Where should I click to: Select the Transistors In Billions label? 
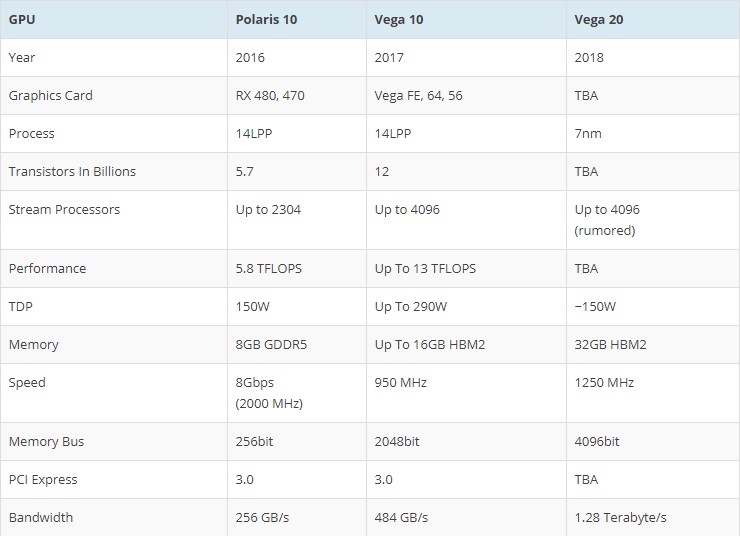pyautogui.click(x=71, y=172)
